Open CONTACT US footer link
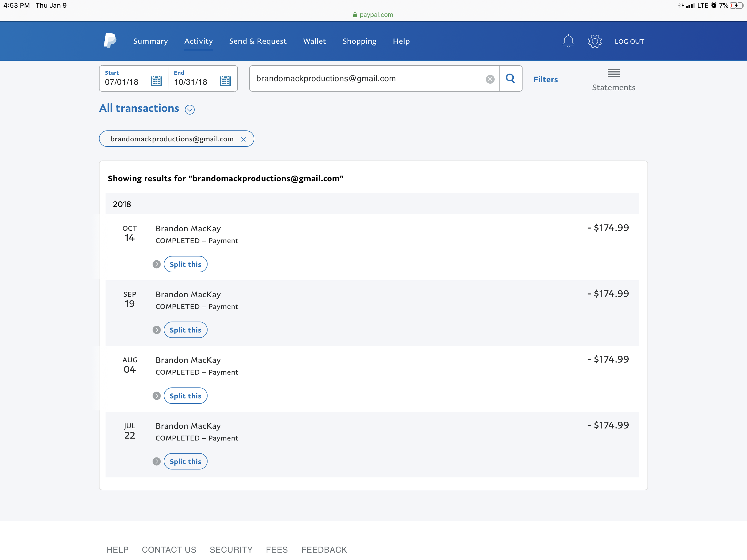The width and height of the screenshot is (747, 560). coord(169,550)
